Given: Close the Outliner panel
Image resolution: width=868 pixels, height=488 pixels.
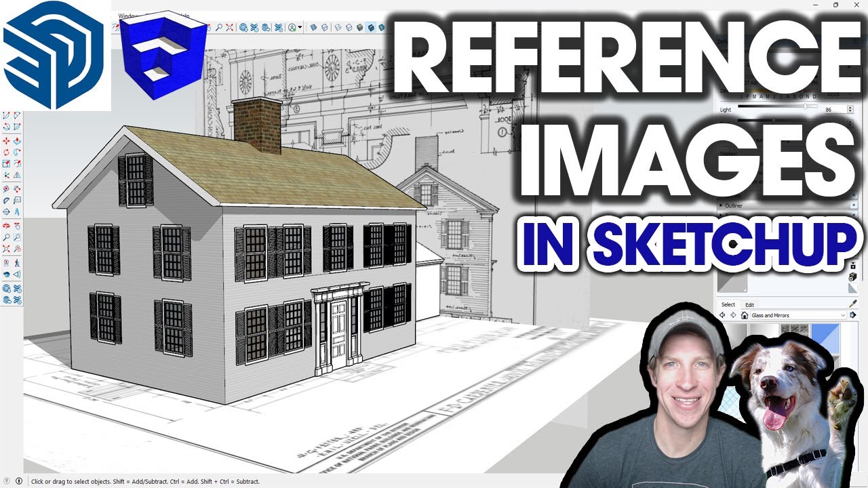Looking at the screenshot, I should (854, 205).
